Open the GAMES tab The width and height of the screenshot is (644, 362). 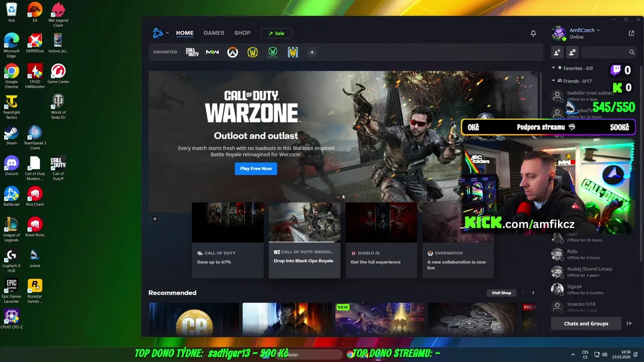pos(214,33)
